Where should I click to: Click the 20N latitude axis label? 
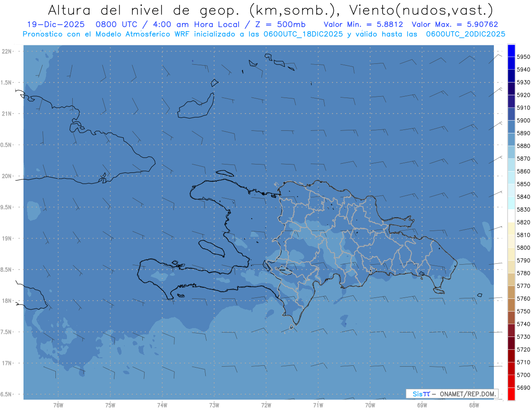8,176
